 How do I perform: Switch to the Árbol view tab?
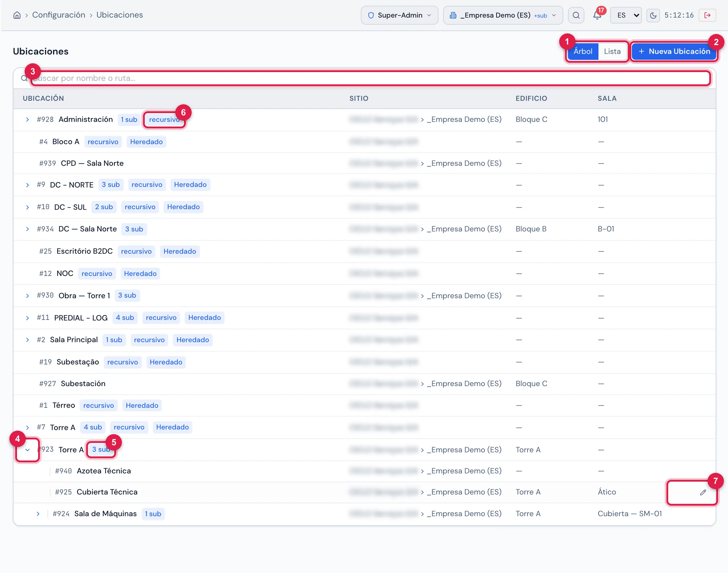pos(583,51)
